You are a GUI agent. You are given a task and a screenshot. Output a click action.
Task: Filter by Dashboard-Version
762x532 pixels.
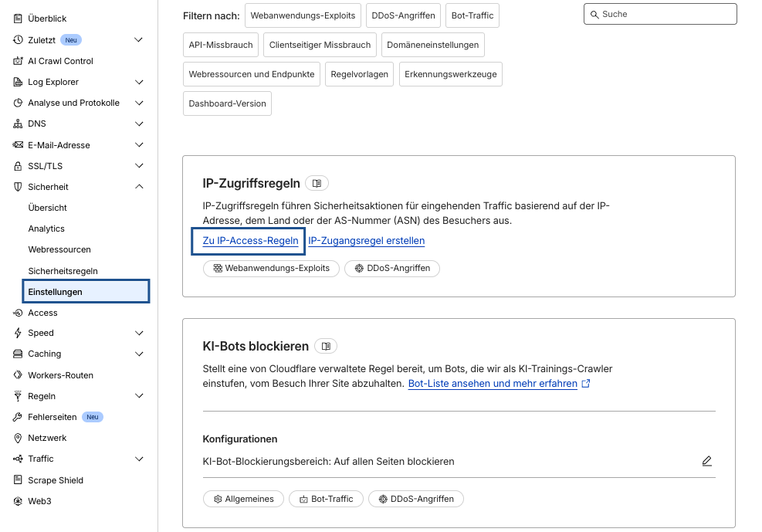[228, 103]
